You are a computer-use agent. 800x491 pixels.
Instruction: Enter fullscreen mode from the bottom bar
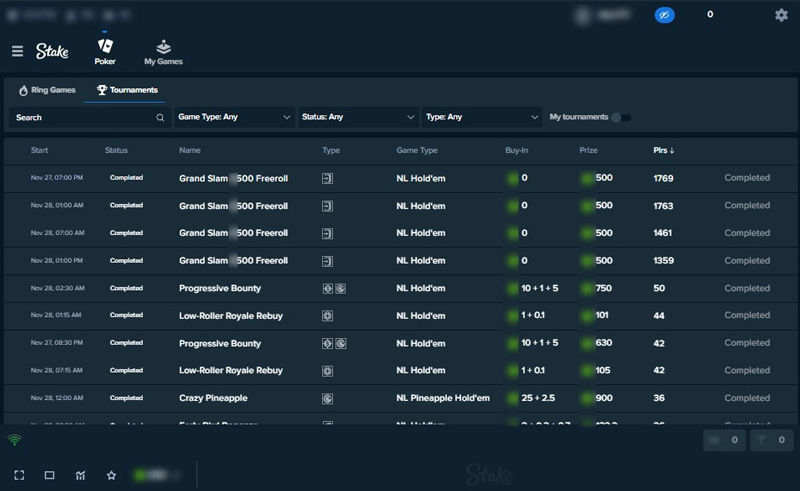click(x=19, y=475)
